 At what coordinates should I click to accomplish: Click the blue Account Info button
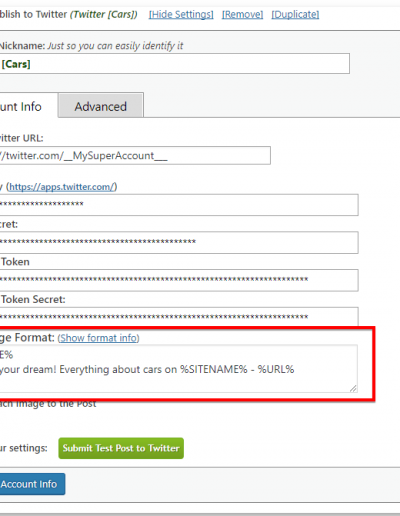click(x=32, y=484)
